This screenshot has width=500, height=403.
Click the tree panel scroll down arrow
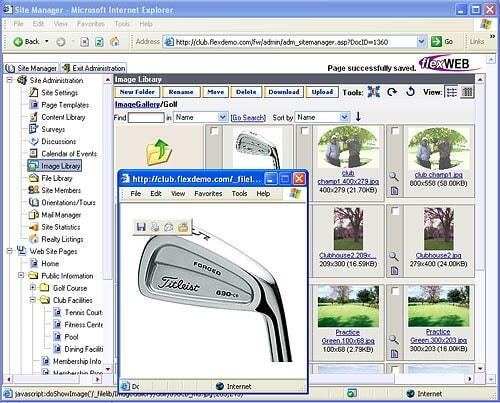click(x=108, y=369)
